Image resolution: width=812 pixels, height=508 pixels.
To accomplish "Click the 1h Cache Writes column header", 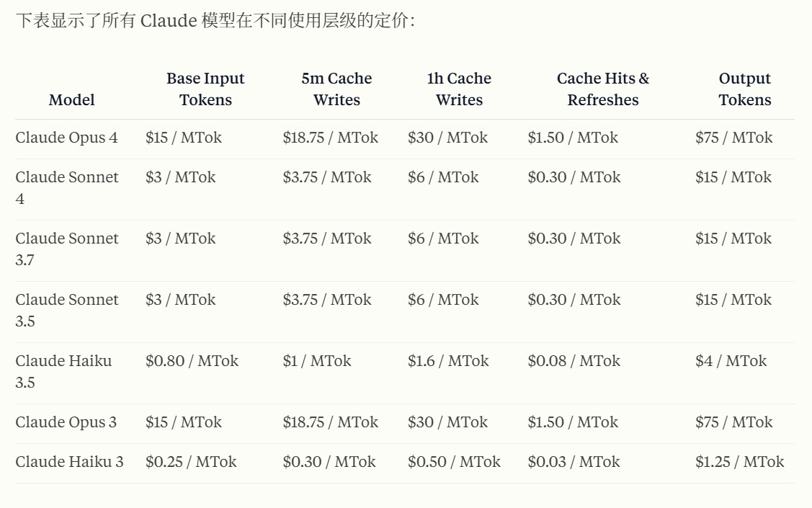I will (459, 89).
